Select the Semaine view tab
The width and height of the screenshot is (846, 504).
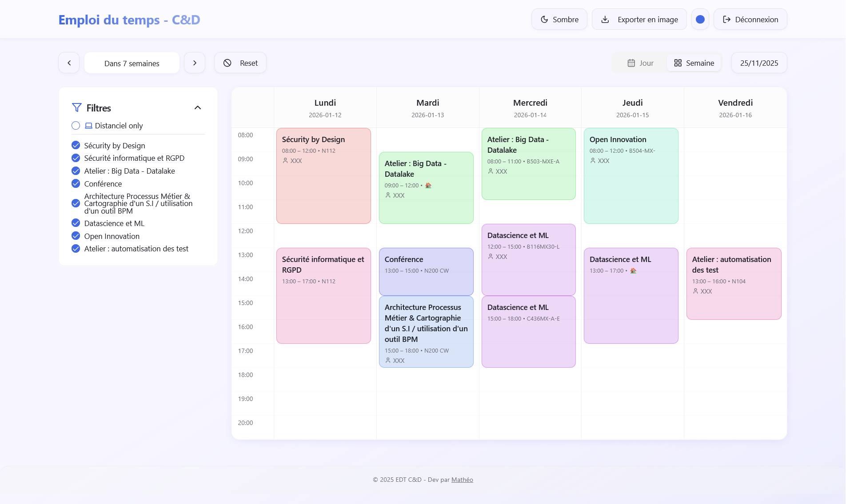tap(694, 63)
